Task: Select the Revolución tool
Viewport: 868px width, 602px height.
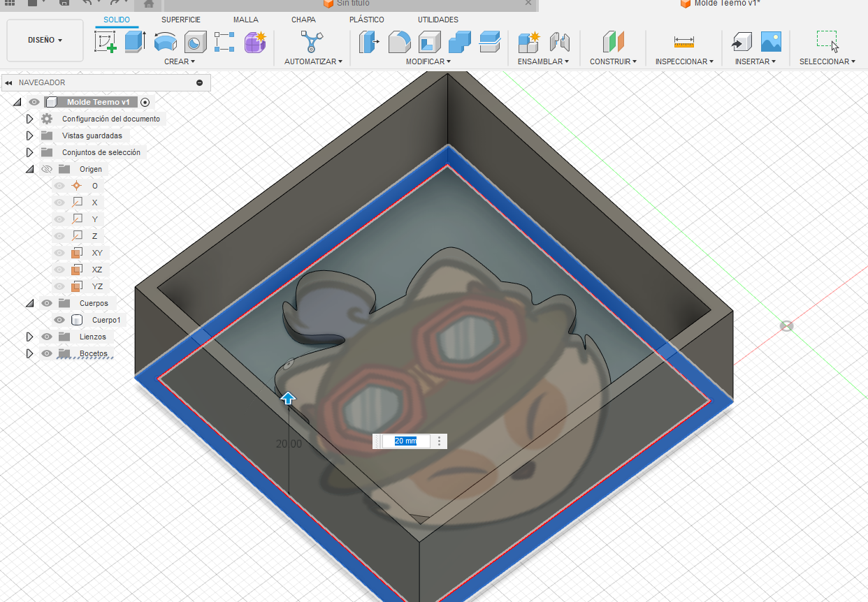Action: point(165,42)
